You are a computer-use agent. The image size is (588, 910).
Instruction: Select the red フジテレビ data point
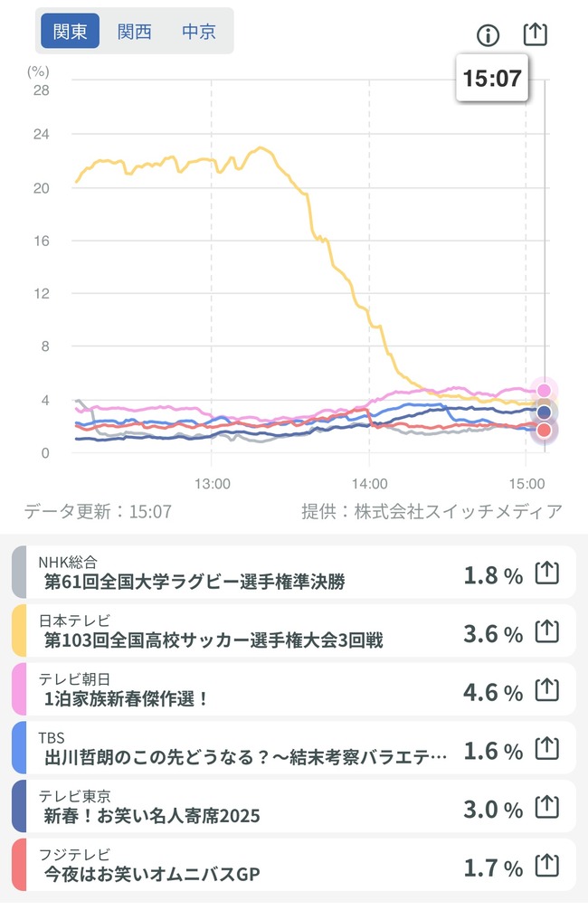pyautogui.click(x=544, y=430)
